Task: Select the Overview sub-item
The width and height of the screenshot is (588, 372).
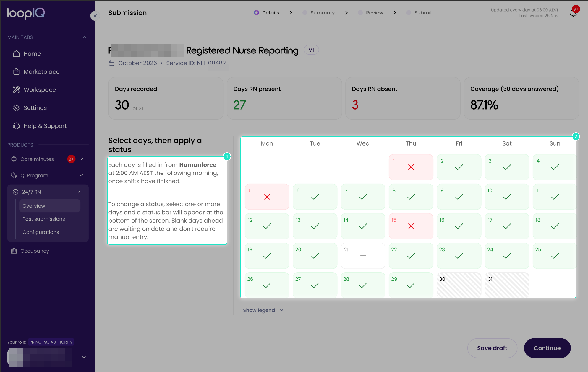Action: (x=50, y=205)
